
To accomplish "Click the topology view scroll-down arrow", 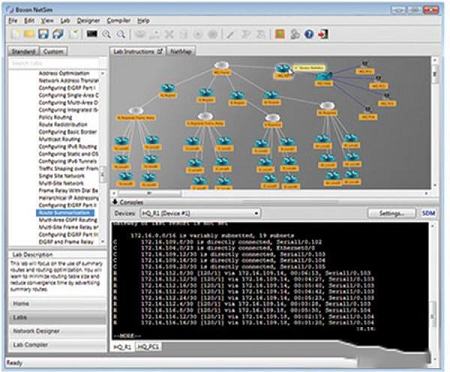I will click(435, 185).
